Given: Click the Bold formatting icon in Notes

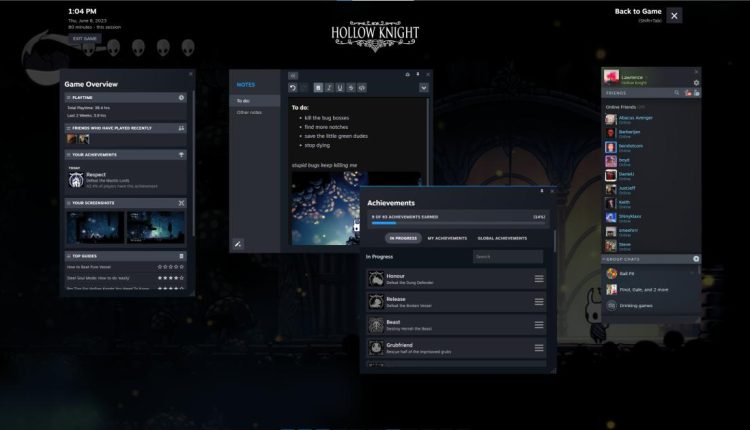Looking at the screenshot, I should 318,88.
